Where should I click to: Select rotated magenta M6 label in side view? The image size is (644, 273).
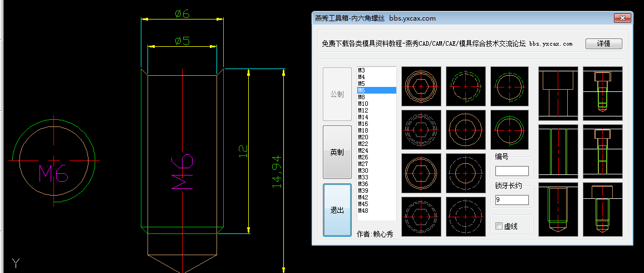[x=183, y=172]
